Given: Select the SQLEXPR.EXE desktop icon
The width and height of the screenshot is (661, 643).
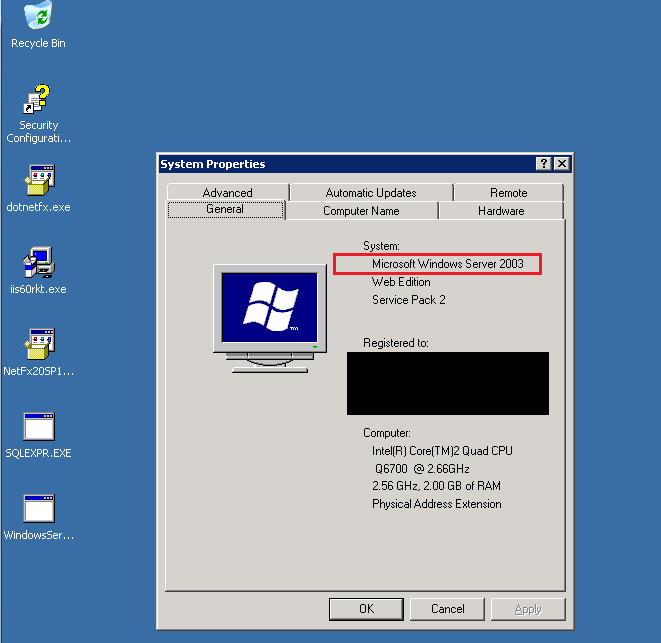Looking at the screenshot, I should (x=38, y=427).
